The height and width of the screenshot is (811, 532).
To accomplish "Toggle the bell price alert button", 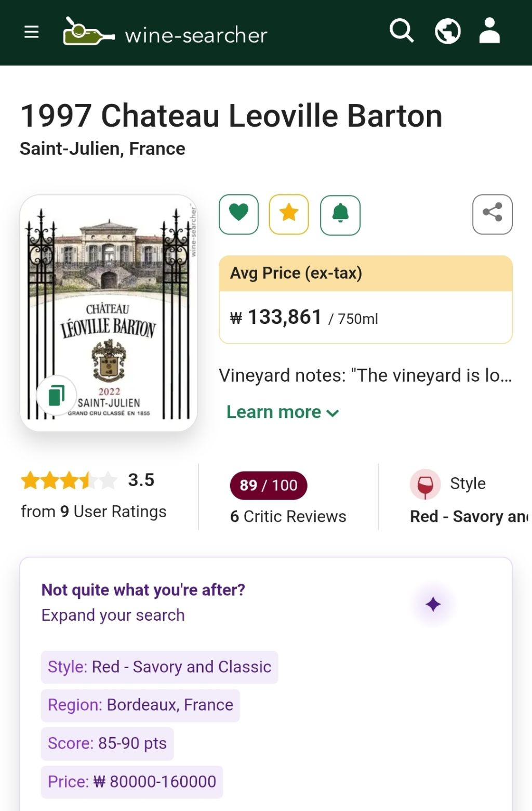I will point(340,214).
